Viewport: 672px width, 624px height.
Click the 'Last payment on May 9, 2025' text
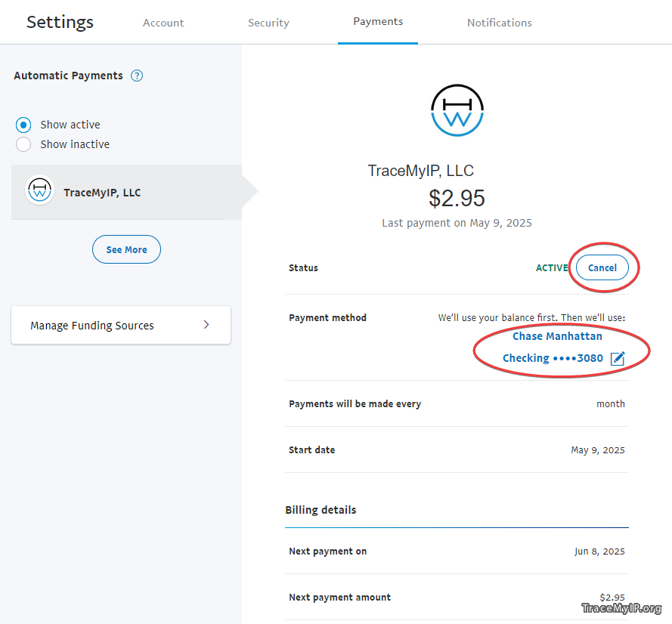(457, 223)
